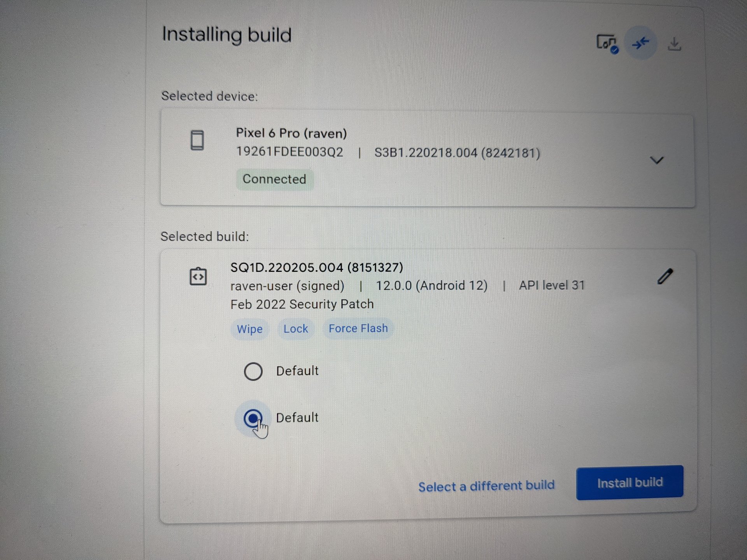
Task: Click the Installing build heading
Action: click(227, 35)
